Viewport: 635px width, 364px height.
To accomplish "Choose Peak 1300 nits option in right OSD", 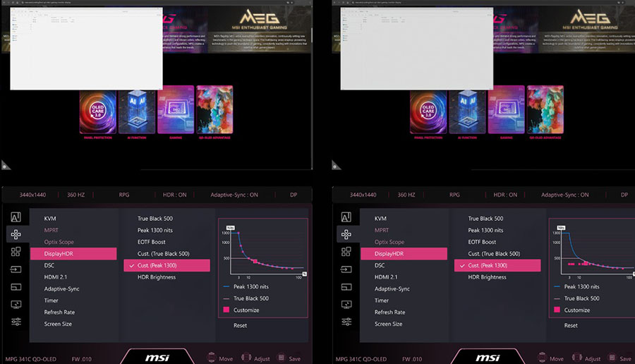I will tap(485, 230).
